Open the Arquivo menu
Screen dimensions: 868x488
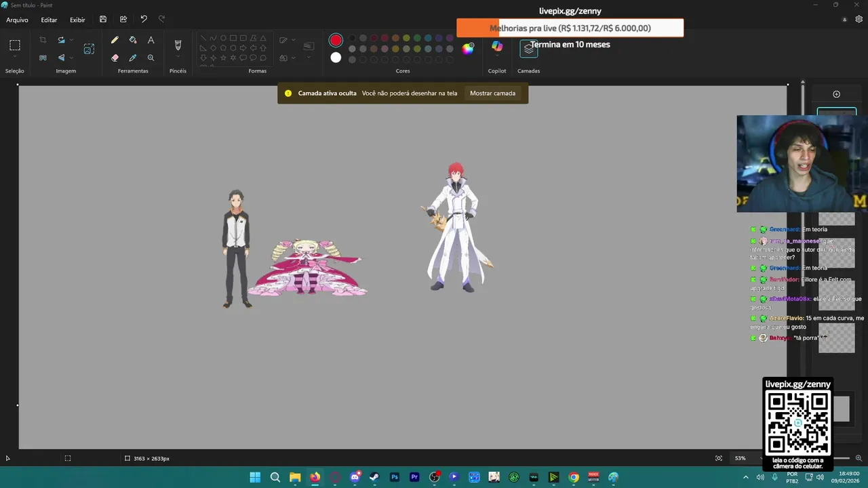tap(17, 20)
